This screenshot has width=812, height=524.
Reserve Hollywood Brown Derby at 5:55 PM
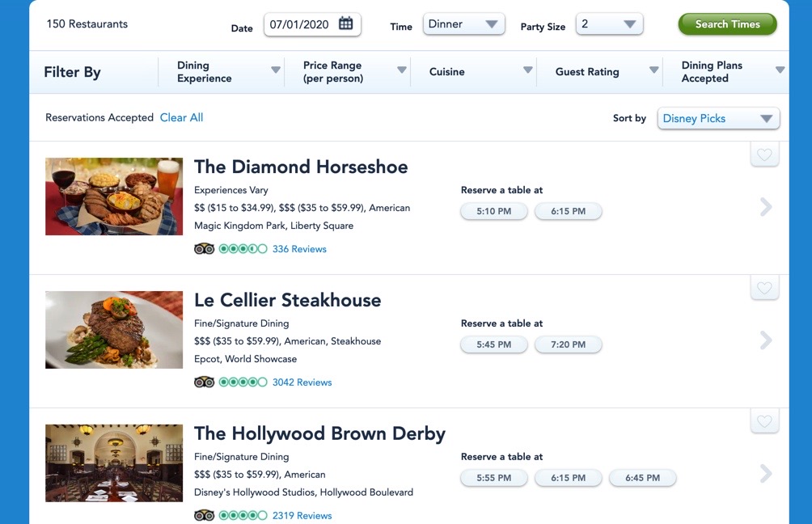click(x=493, y=478)
